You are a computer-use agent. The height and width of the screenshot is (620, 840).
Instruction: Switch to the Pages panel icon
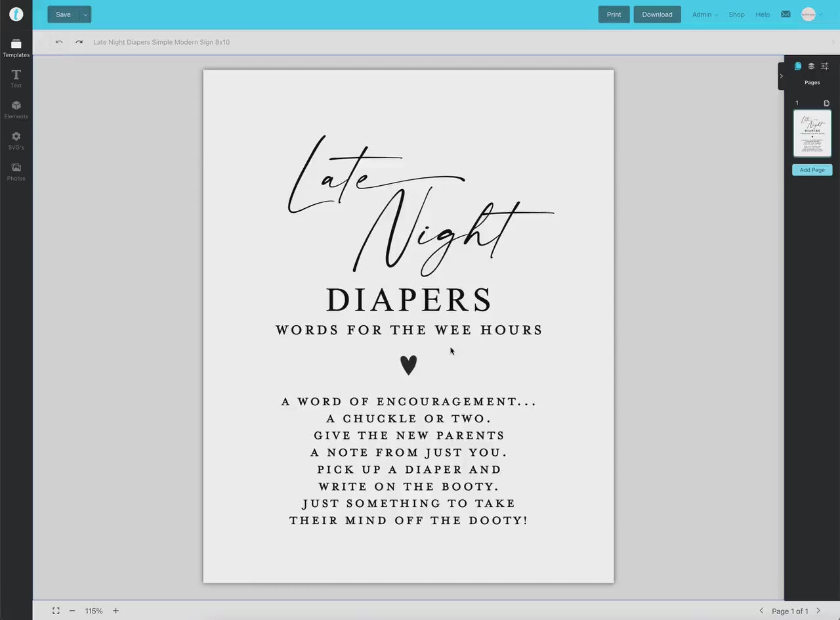pos(798,66)
